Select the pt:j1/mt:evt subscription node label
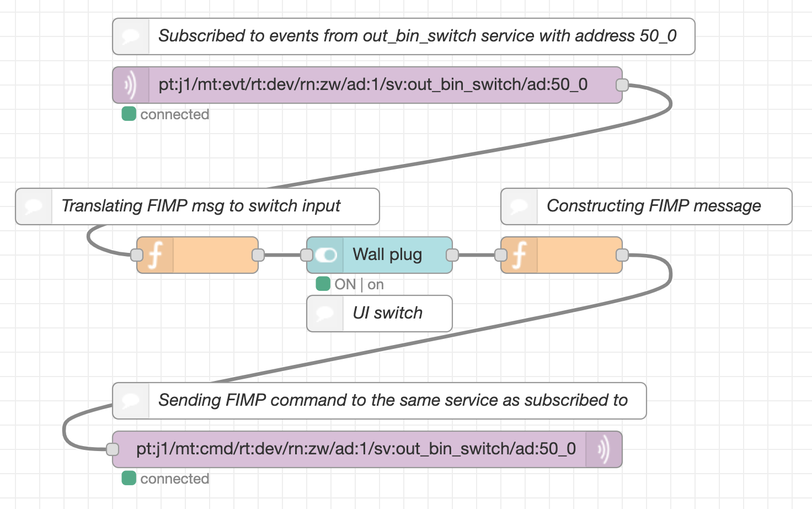The image size is (812, 509). (x=373, y=84)
